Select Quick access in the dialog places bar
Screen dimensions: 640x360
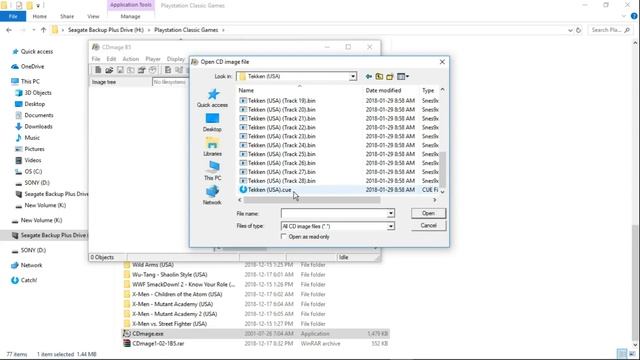(212, 98)
